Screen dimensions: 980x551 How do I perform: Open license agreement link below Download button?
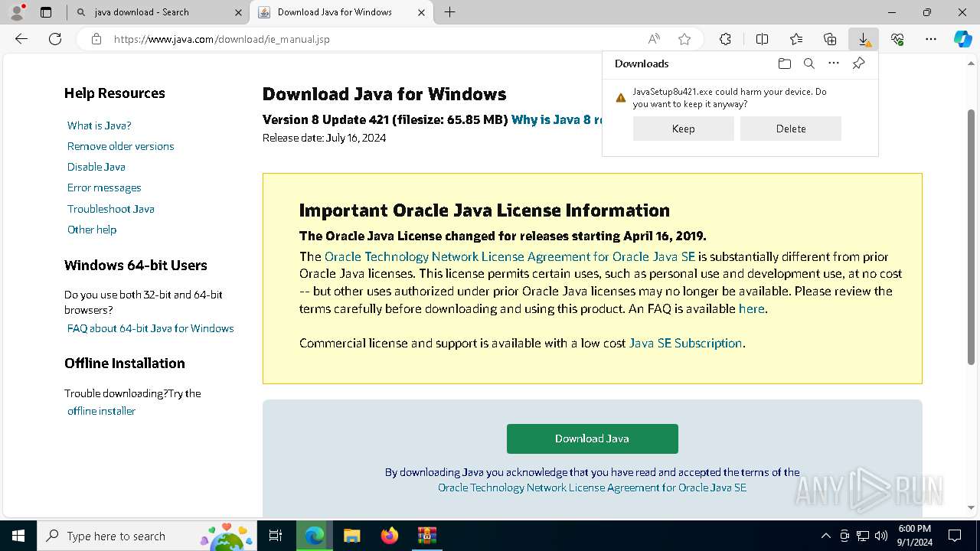592,487
